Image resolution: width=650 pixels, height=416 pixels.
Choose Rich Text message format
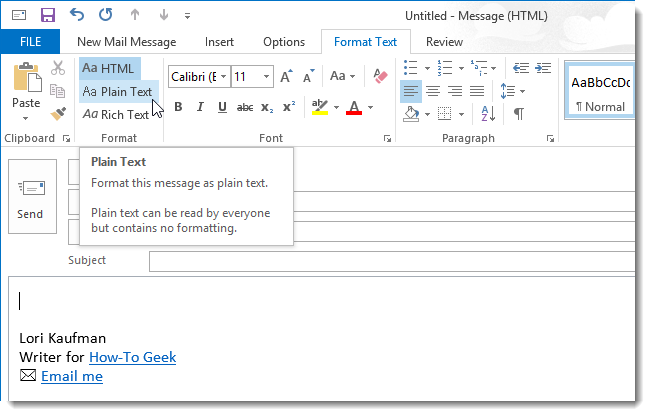116,114
